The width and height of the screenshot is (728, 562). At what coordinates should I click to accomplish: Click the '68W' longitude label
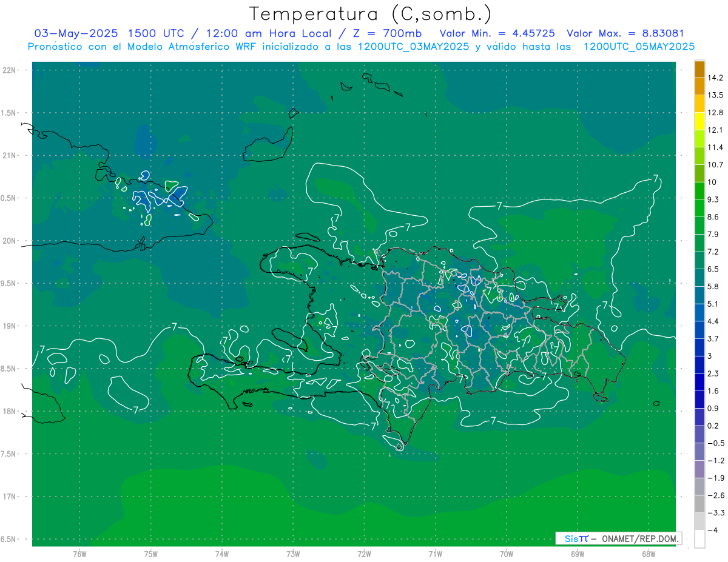(649, 554)
